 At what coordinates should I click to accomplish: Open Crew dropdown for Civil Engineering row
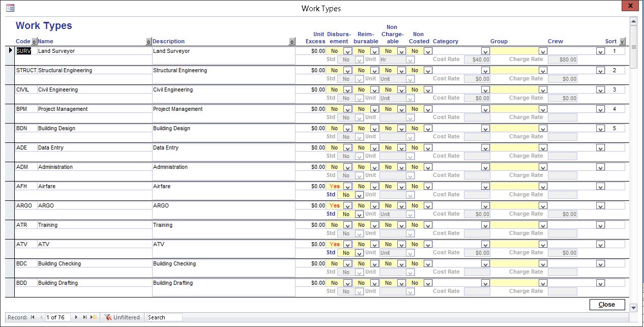point(600,90)
